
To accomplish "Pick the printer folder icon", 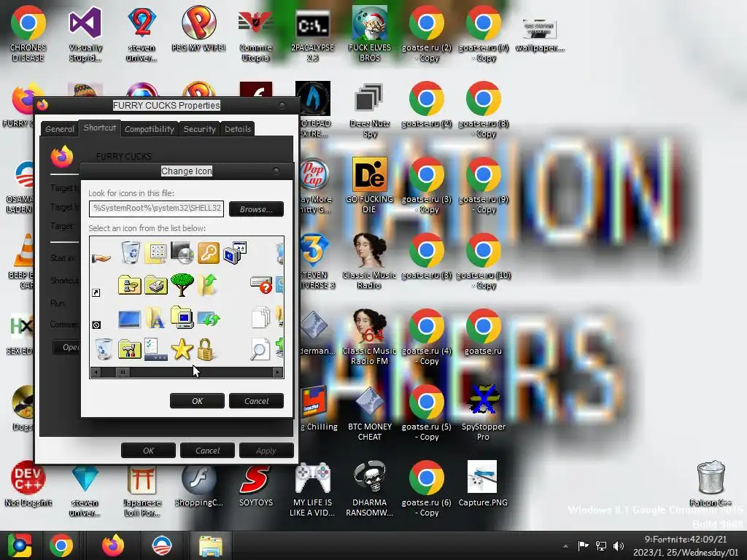I will click(x=156, y=285).
